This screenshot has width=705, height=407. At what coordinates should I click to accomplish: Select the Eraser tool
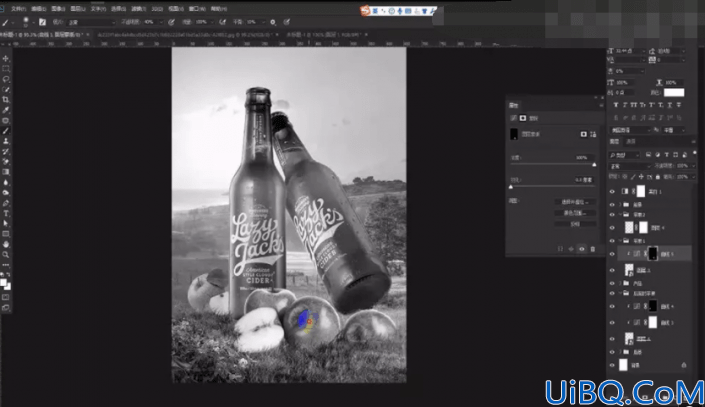point(6,162)
